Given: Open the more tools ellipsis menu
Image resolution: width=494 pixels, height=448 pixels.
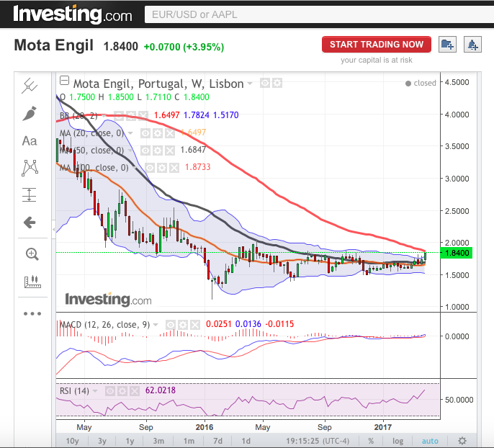Looking at the screenshot, I should (32, 313).
